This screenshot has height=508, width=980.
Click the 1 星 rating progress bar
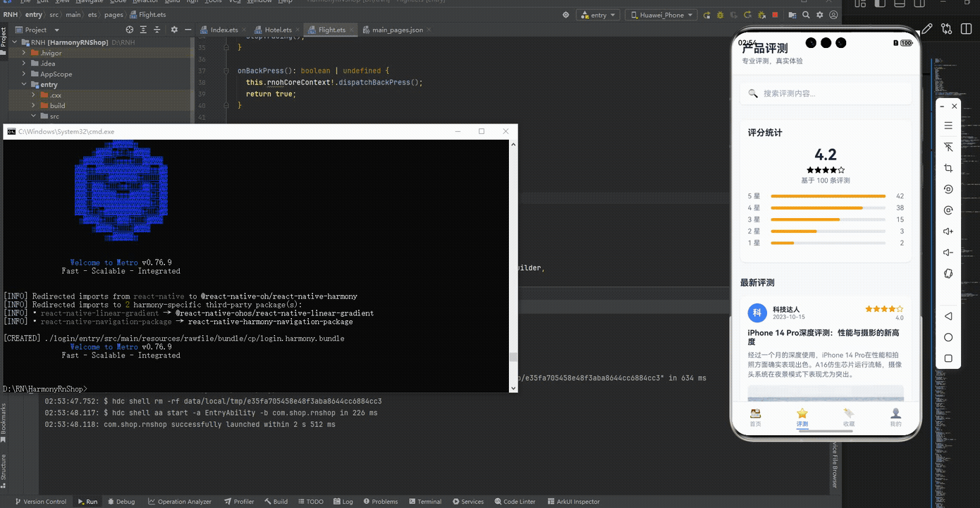[x=828, y=243]
